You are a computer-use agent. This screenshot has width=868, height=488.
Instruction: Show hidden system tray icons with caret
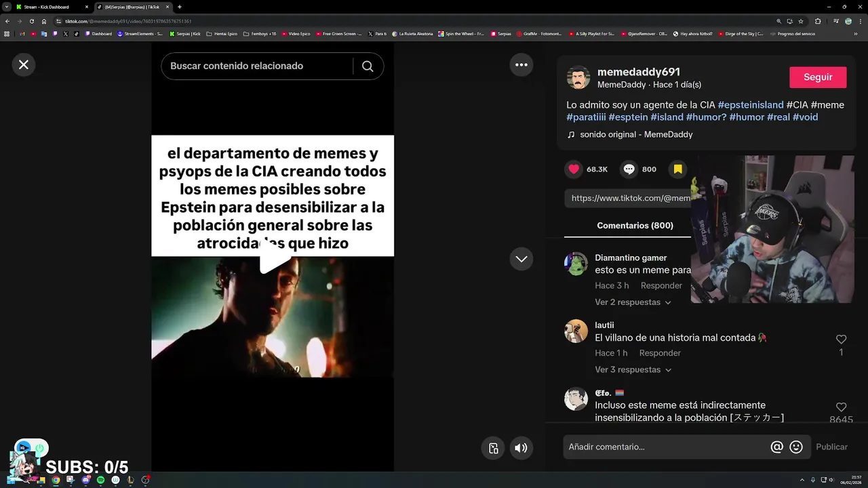(802, 480)
